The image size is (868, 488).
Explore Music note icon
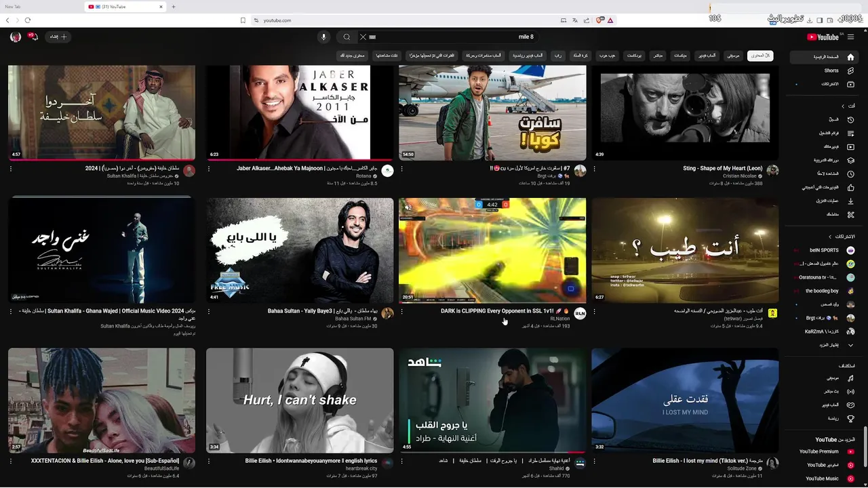click(850, 378)
